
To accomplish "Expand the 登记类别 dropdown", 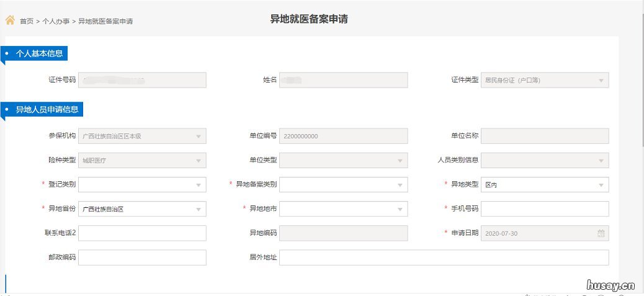I will (142, 185).
